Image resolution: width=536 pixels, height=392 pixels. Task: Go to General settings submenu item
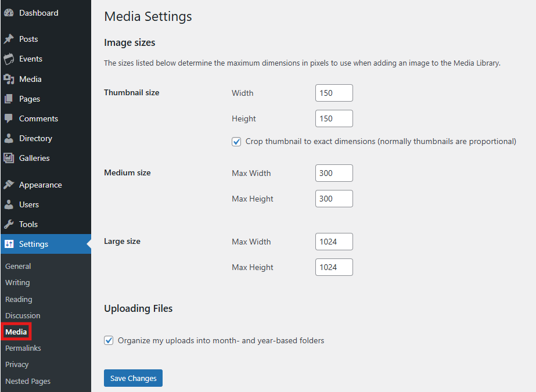18,267
